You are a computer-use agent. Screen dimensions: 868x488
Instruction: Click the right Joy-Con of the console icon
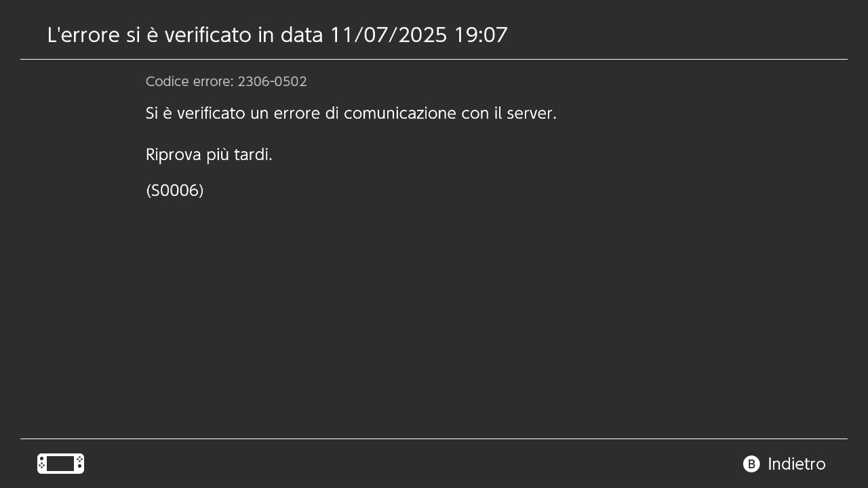coord(79,464)
